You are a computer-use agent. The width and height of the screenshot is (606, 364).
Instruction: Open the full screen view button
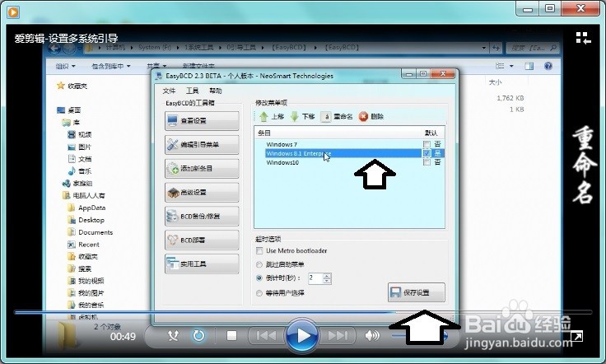click(576, 337)
